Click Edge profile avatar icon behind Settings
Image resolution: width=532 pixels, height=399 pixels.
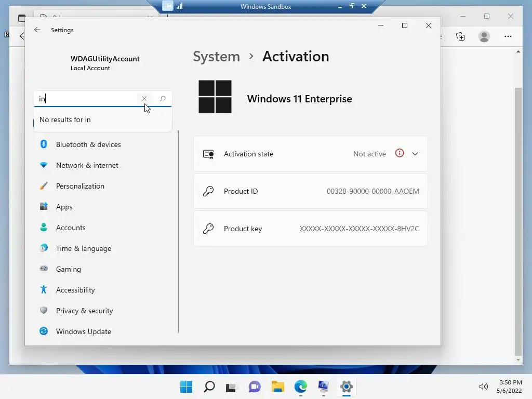(x=484, y=36)
